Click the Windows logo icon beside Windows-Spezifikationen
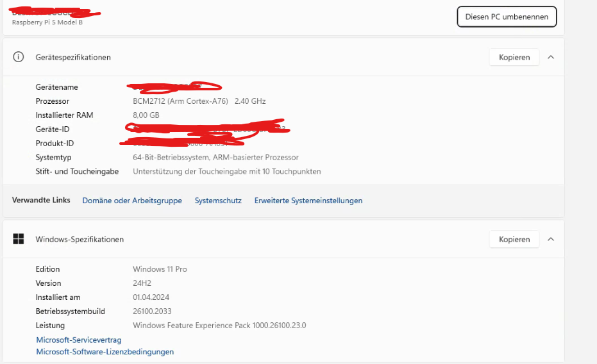Viewport: 597px width, 364px height. pos(18,239)
